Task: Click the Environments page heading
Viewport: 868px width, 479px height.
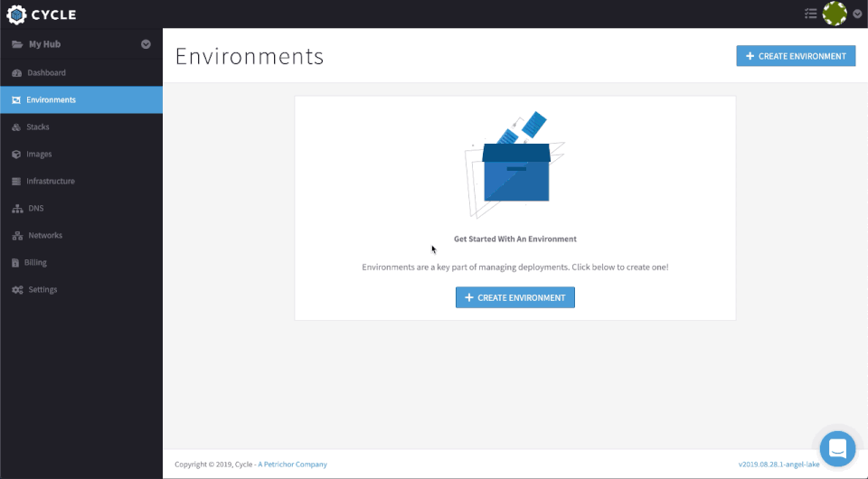Action: 250,56
